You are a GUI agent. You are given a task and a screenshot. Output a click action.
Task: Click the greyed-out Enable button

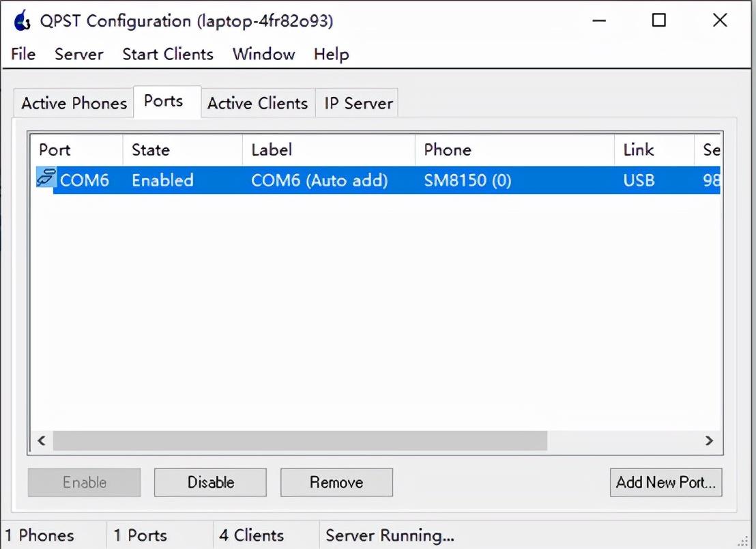point(85,482)
